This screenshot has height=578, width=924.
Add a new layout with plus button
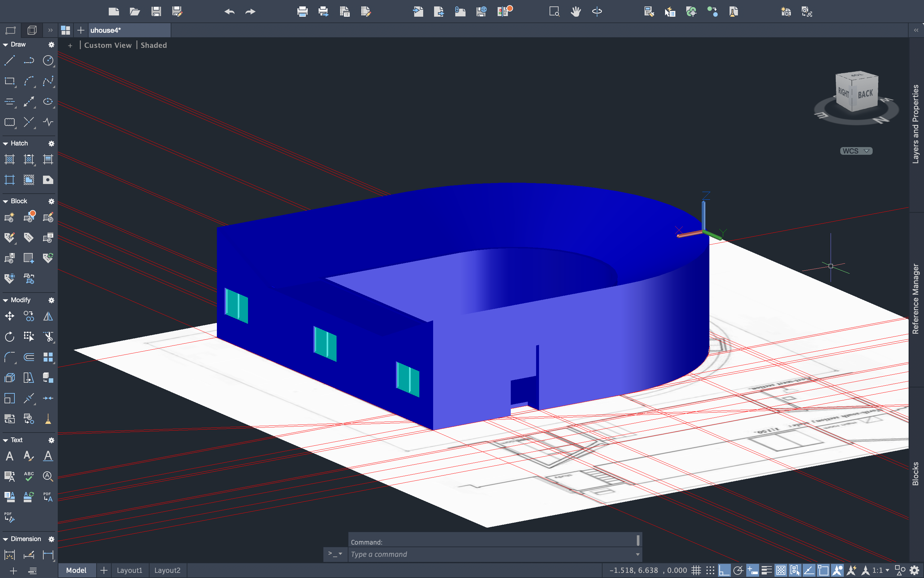tap(104, 570)
